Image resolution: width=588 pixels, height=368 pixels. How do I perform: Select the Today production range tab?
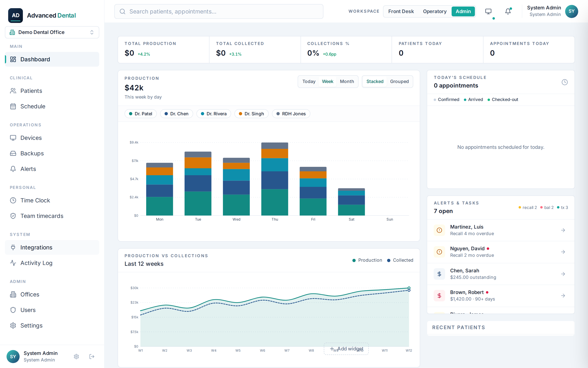[309, 82]
